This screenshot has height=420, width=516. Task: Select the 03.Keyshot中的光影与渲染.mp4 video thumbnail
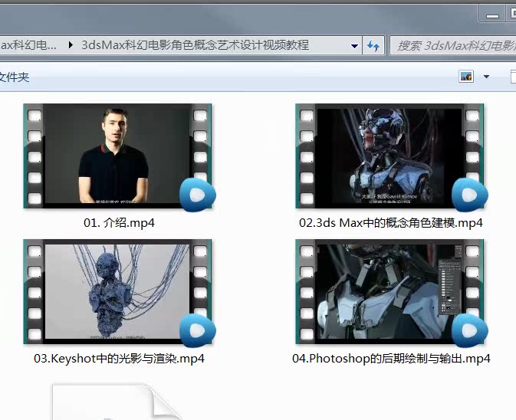117,292
